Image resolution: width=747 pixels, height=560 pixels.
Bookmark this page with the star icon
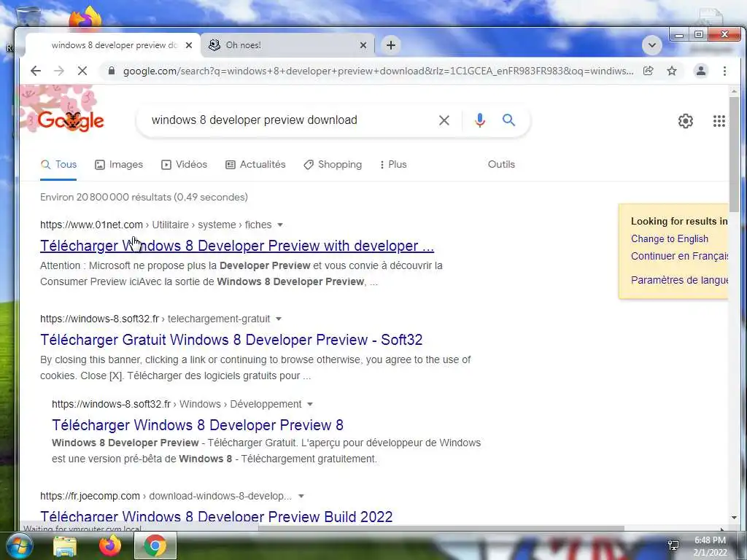672,71
